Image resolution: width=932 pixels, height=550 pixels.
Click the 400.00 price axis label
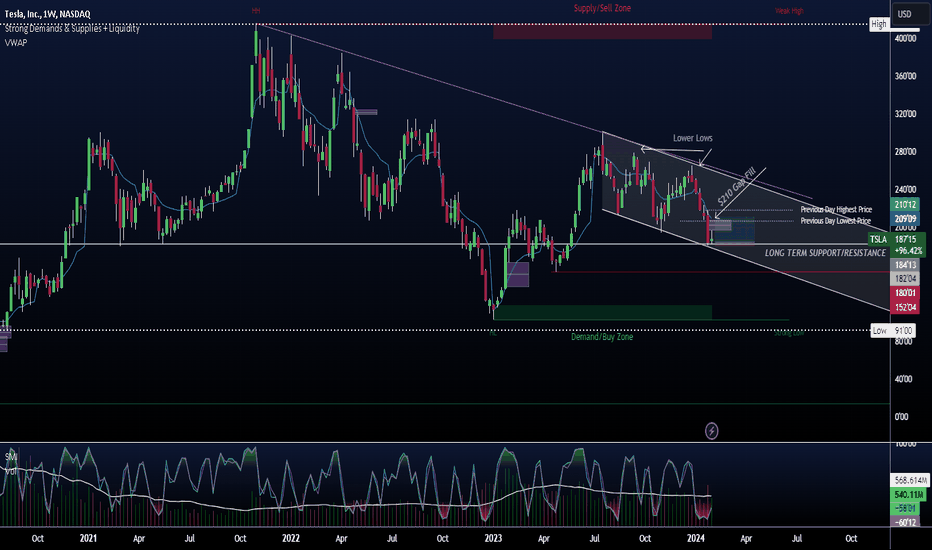[x=905, y=38]
